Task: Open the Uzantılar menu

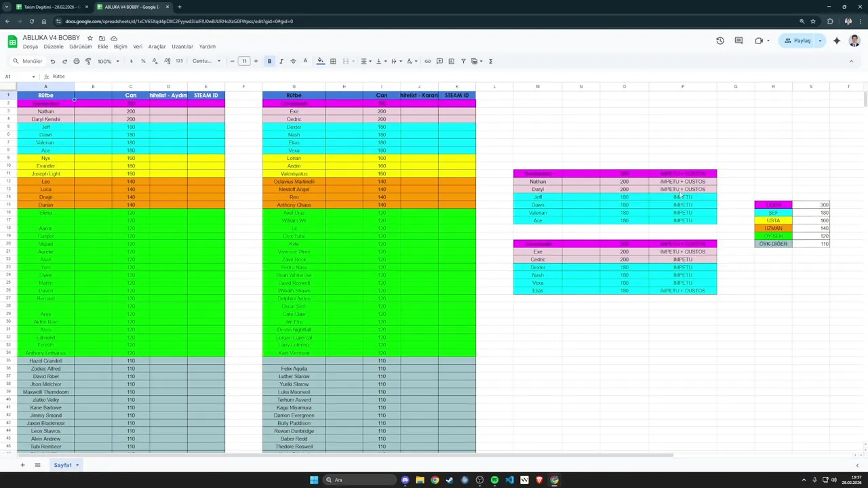Action: [x=182, y=47]
